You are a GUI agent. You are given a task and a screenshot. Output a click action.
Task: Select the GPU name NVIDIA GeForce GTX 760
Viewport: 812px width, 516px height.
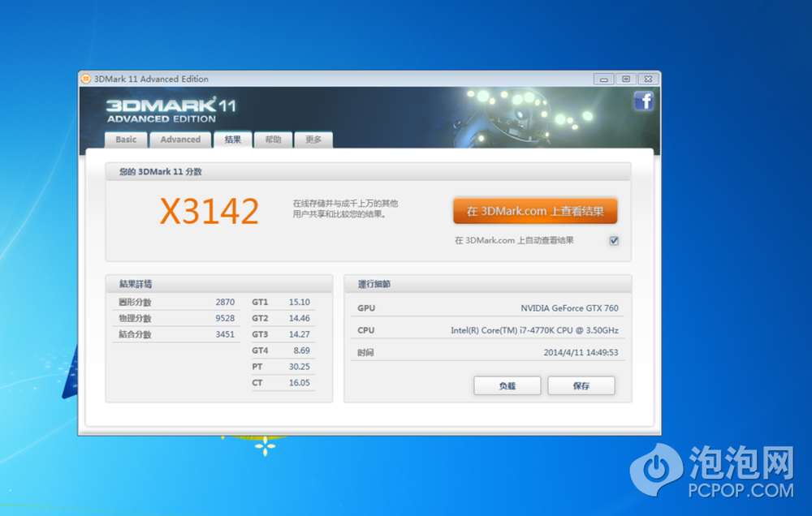pos(570,308)
